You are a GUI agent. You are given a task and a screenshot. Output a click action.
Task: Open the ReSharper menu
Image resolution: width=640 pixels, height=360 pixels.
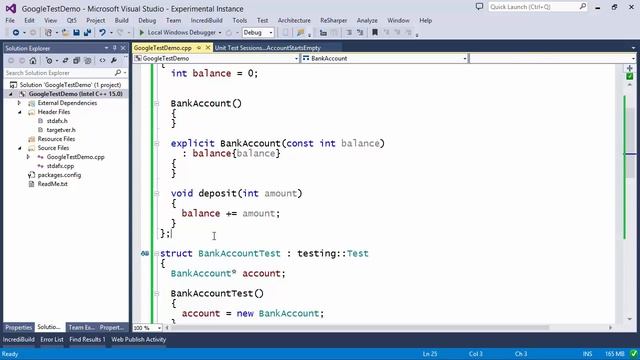[x=333, y=20]
